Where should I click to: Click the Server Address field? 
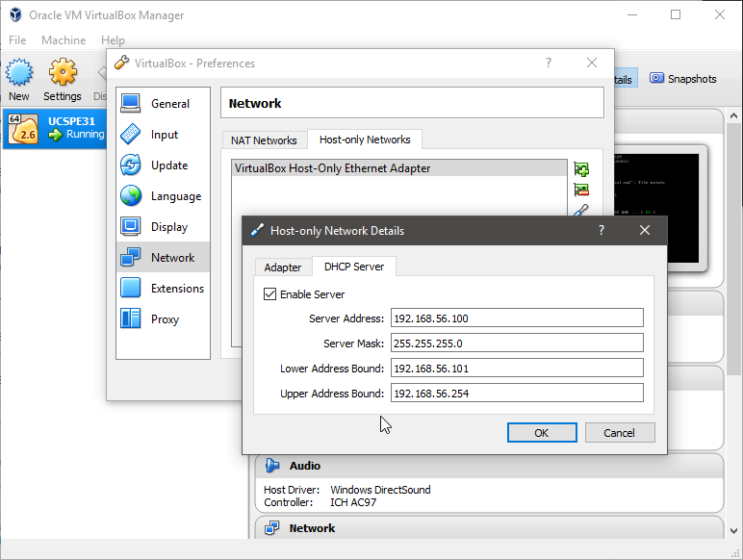pos(517,318)
